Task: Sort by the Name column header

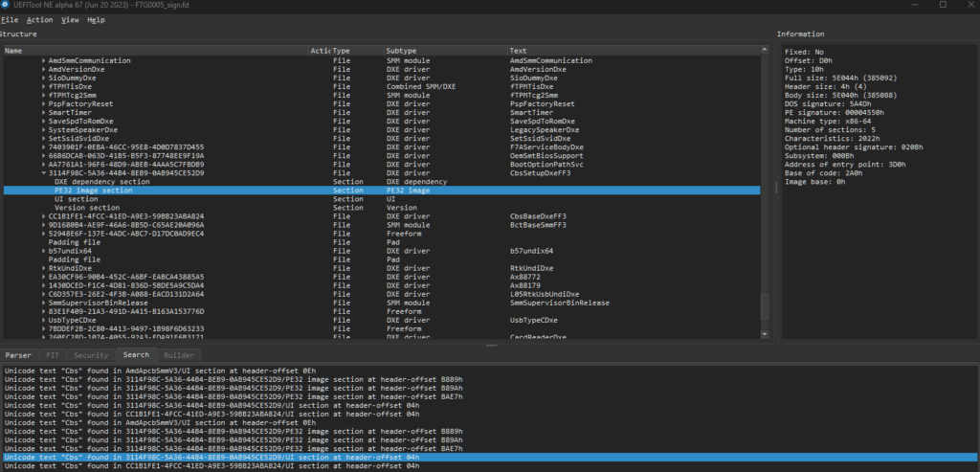Action: (156, 51)
